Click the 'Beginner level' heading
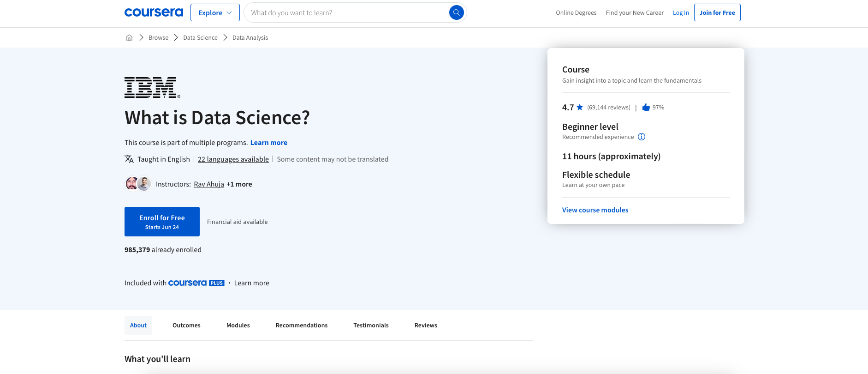 click(x=590, y=127)
